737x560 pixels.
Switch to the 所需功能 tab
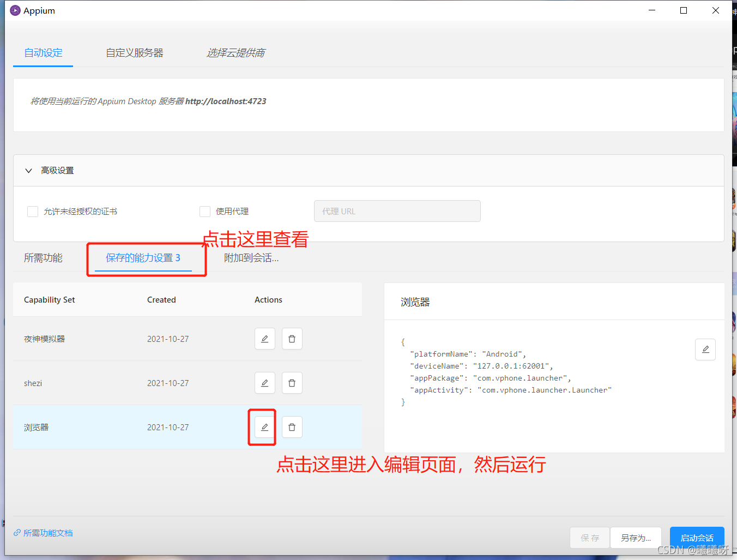pyautogui.click(x=43, y=258)
